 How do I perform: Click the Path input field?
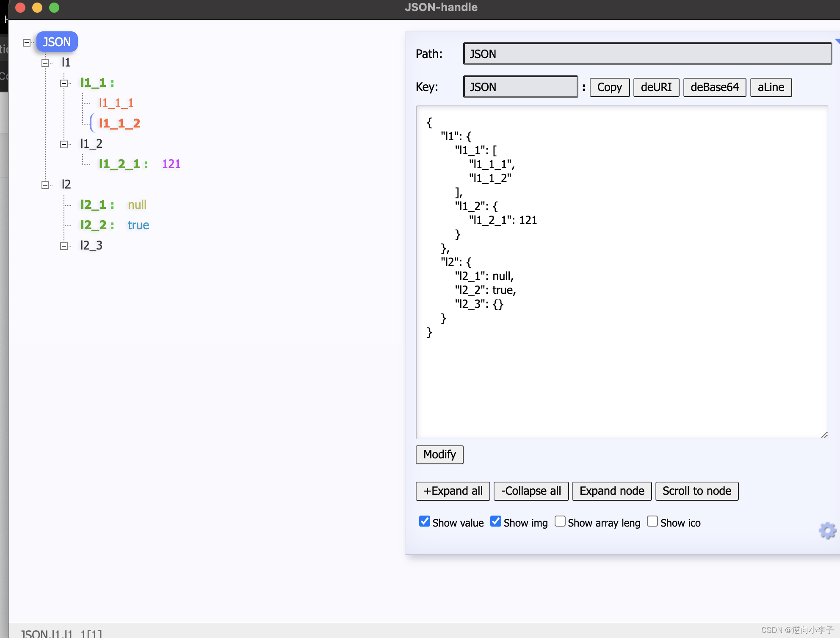(647, 54)
